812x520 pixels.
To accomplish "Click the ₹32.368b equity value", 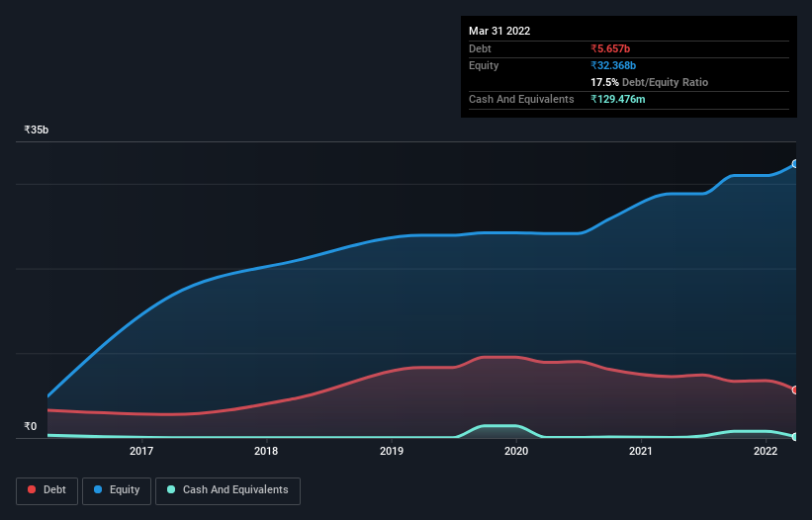I will (613, 65).
